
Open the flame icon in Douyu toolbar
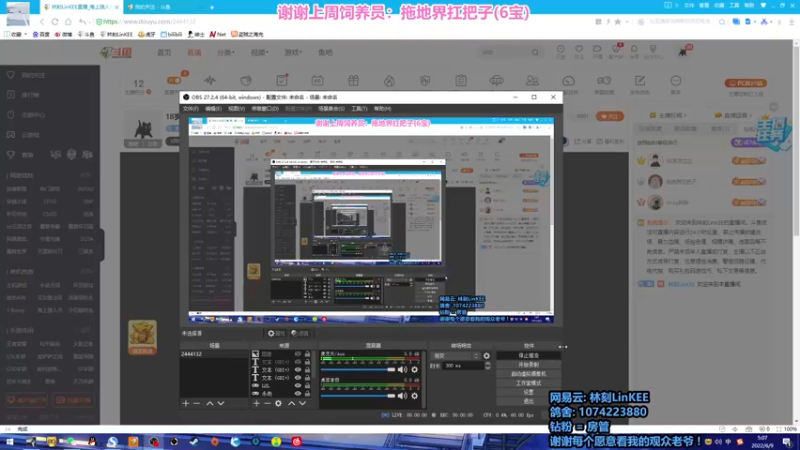(389, 81)
